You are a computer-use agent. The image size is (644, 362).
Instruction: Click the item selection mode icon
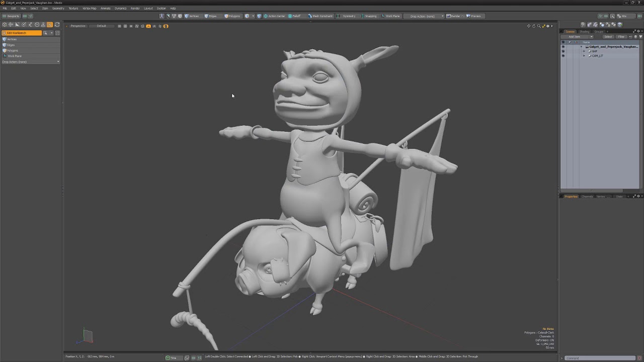click(247, 16)
